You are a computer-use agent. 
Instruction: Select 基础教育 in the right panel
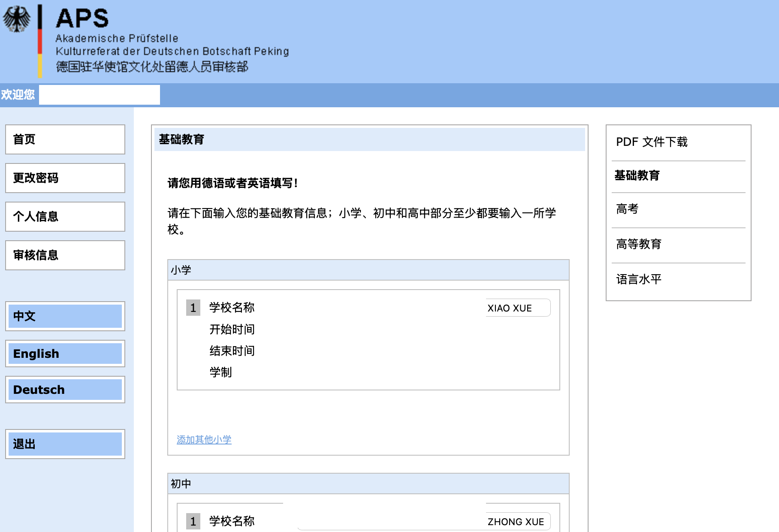coord(637,175)
